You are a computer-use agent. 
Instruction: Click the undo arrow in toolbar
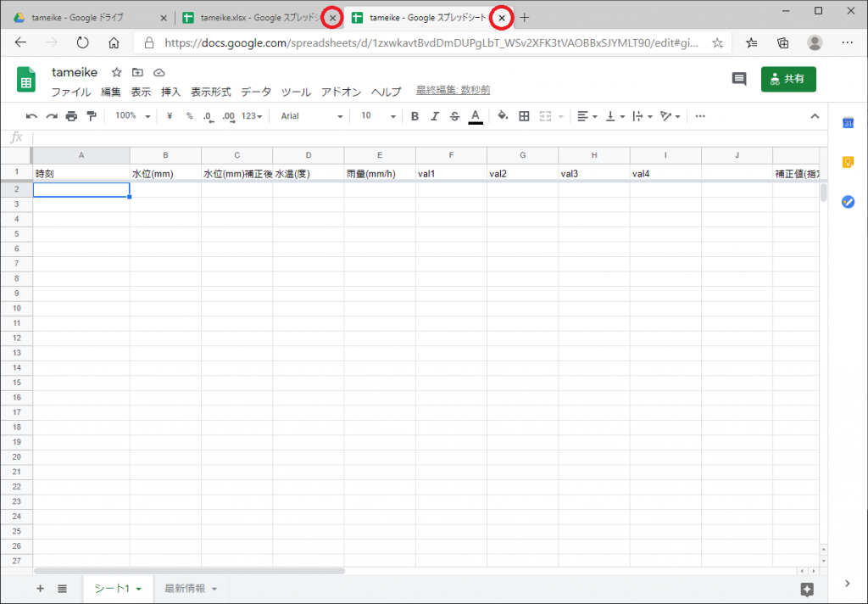click(31, 116)
